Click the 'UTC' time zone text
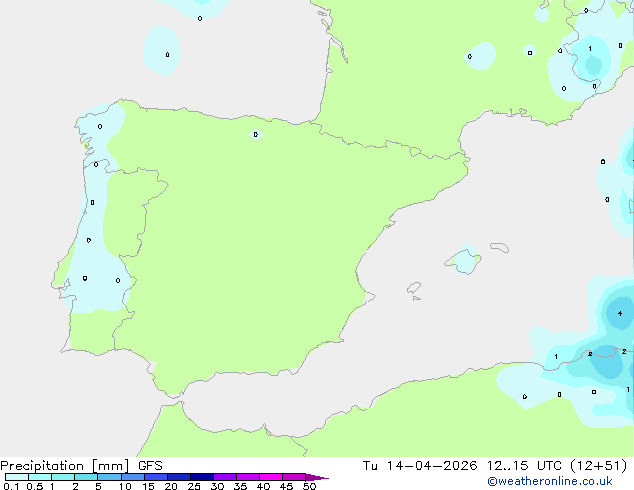The image size is (634, 490). coord(549,466)
